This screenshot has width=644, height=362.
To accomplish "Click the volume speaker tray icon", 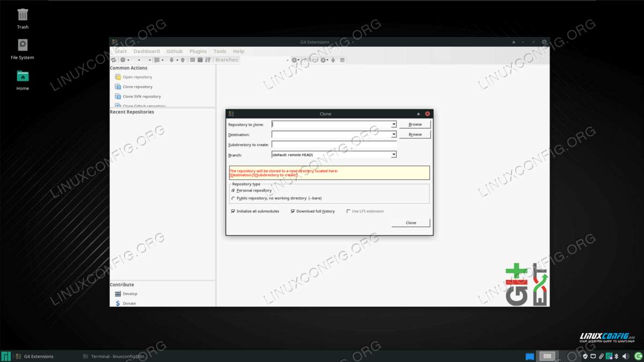I will (x=626, y=356).
